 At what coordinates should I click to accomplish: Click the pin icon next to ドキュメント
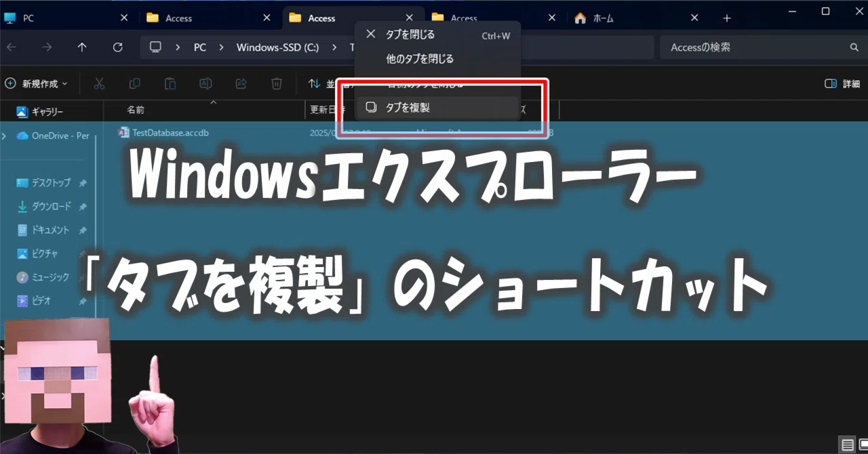click(x=83, y=230)
